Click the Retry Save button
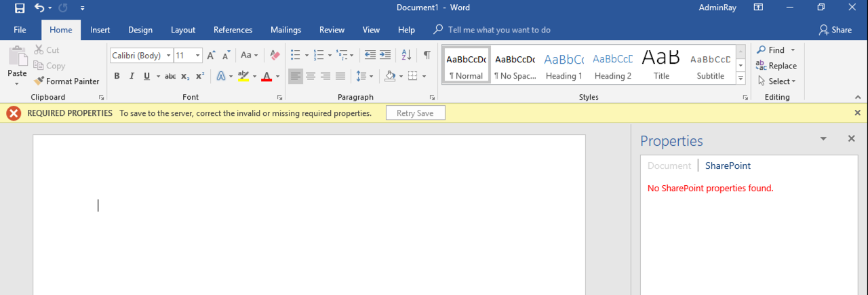The image size is (868, 295). tap(415, 113)
